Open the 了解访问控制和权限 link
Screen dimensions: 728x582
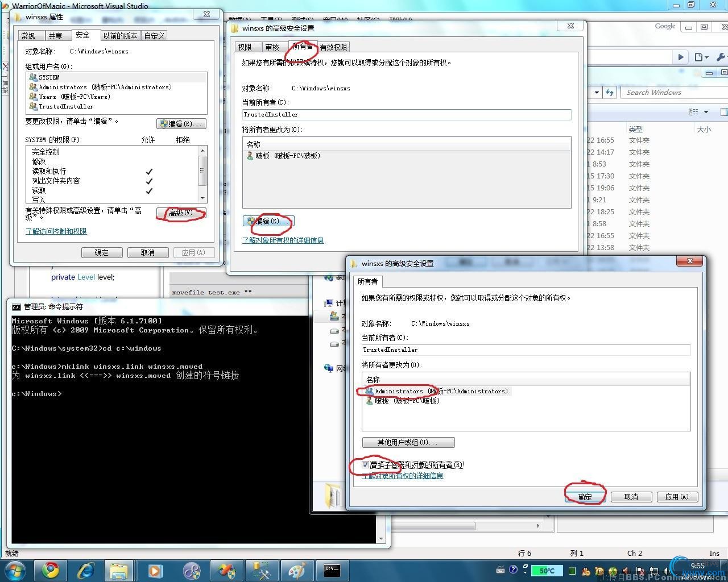tap(56, 231)
